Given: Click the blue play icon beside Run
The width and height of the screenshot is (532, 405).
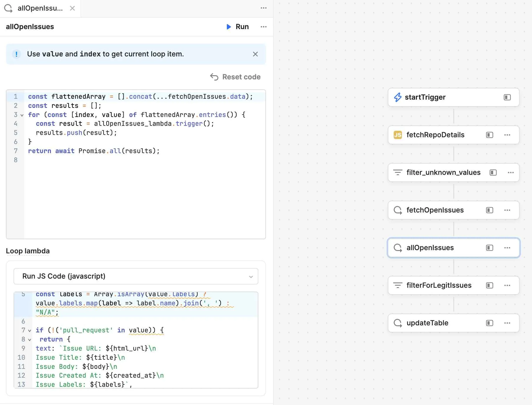Looking at the screenshot, I should (x=229, y=27).
